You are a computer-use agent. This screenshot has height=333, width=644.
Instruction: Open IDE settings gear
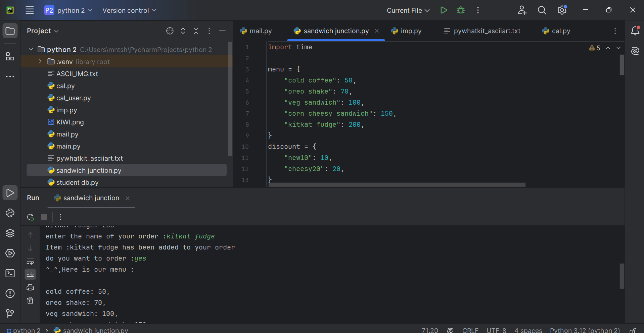click(x=562, y=10)
